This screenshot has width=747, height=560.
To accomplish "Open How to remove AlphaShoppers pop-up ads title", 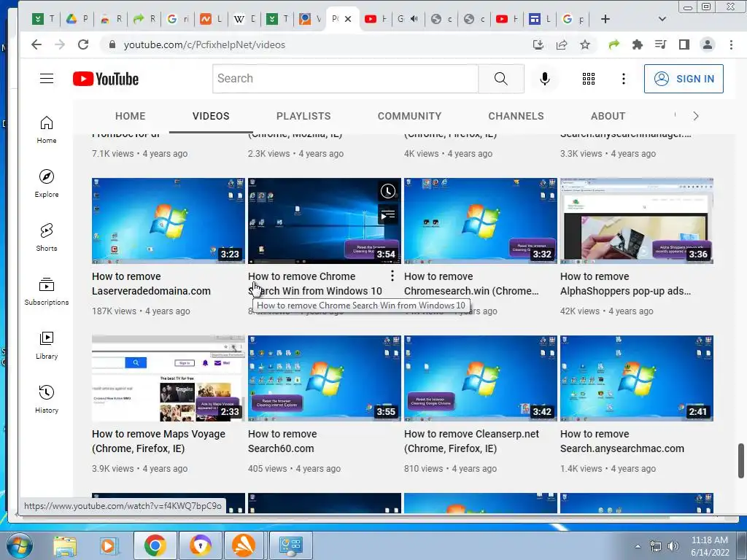I will 625,284.
